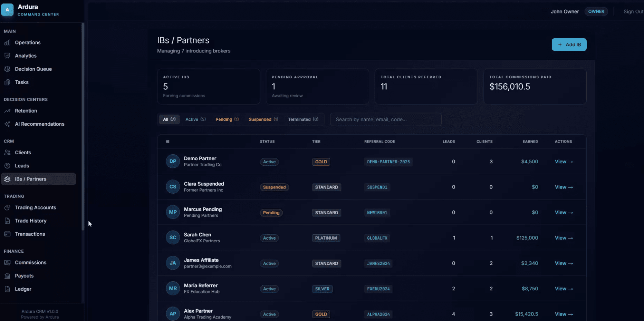Click the SUSPEND1 referral code

[377, 187]
